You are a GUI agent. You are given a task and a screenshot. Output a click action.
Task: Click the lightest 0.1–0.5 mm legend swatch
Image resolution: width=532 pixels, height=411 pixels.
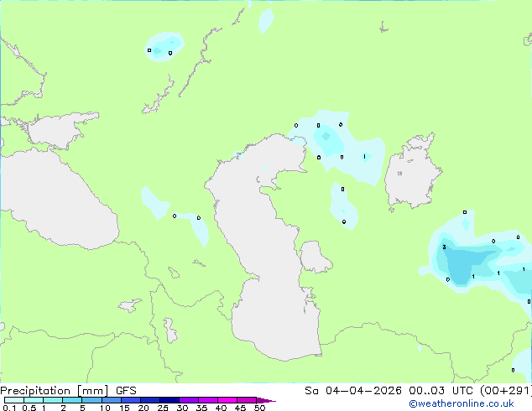click(x=14, y=400)
